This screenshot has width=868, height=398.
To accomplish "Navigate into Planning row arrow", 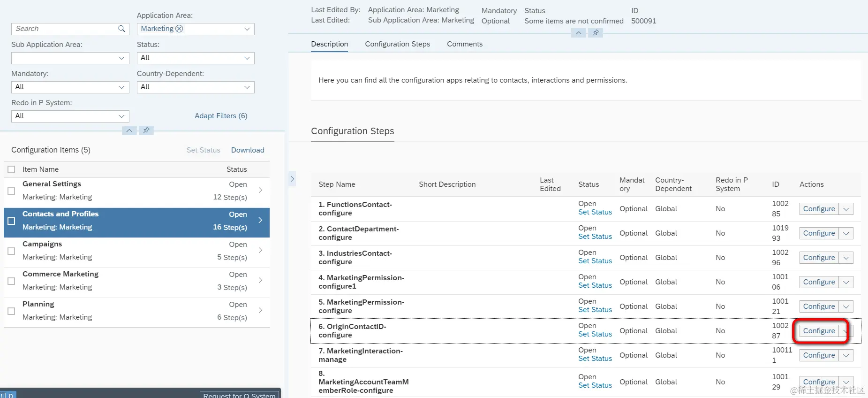I will (260, 311).
